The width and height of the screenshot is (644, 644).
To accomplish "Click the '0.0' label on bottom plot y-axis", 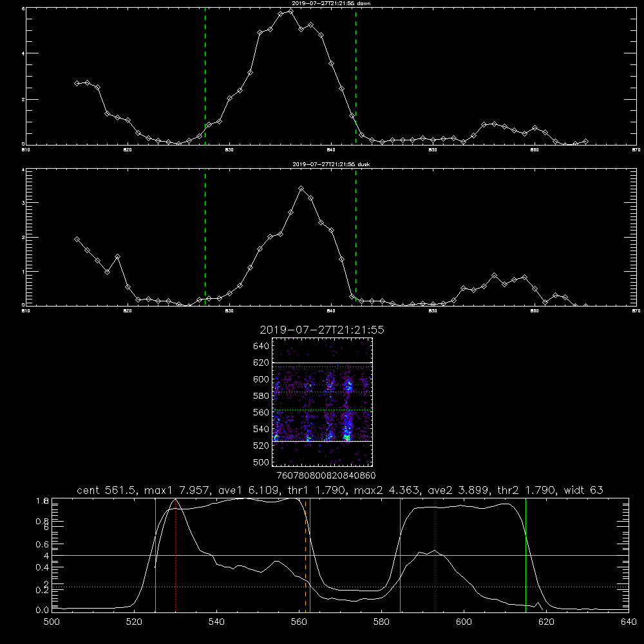I will pyautogui.click(x=42, y=610).
